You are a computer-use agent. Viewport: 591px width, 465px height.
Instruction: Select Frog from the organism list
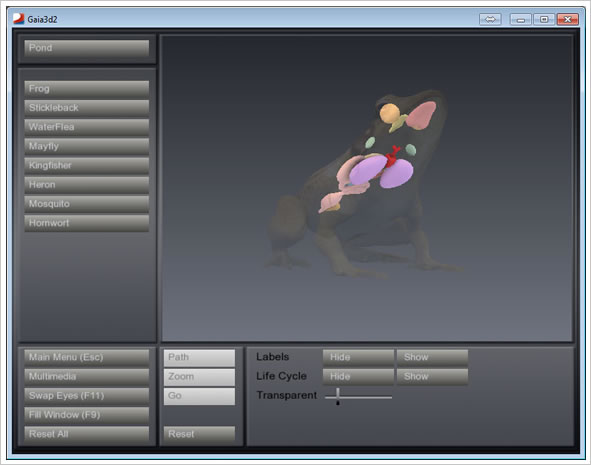click(x=87, y=89)
